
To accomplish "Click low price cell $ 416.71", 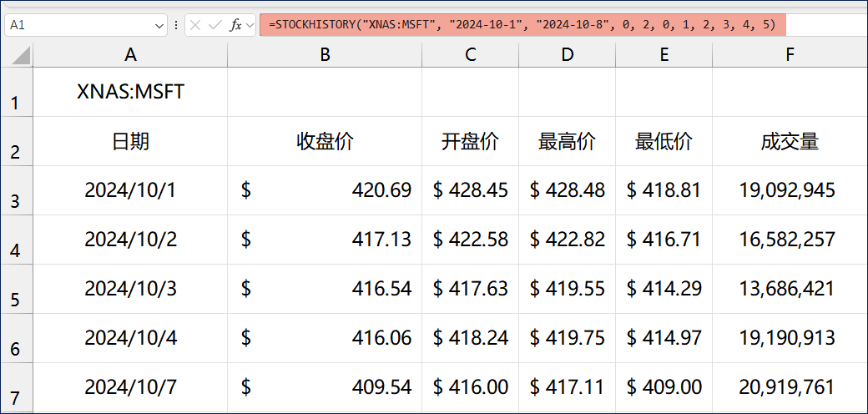I will pyautogui.click(x=664, y=240).
